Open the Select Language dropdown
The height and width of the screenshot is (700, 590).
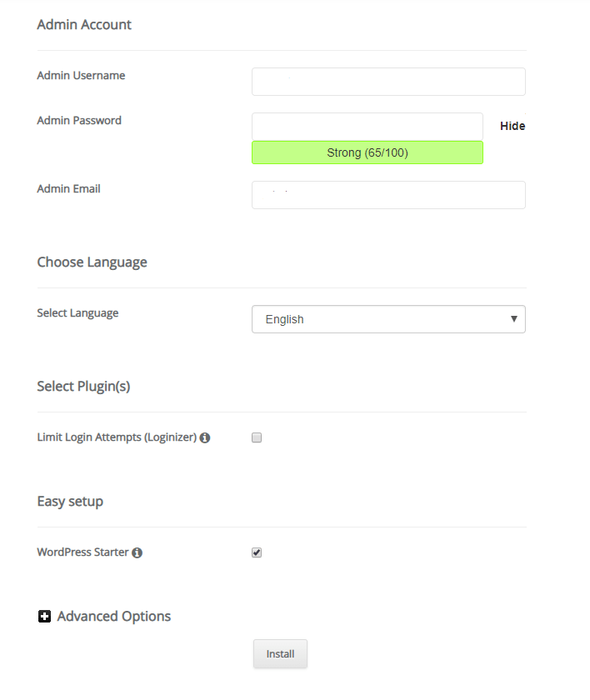coord(388,319)
